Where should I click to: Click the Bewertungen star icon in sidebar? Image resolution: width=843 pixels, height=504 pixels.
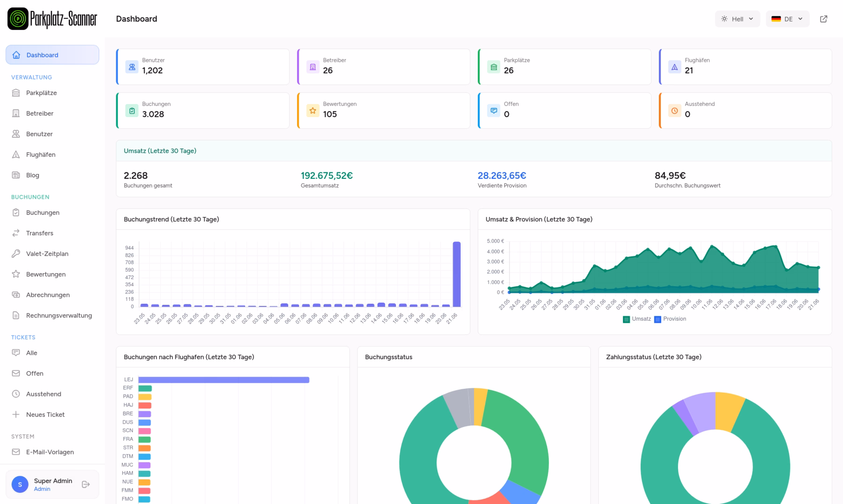tap(16, 274)
